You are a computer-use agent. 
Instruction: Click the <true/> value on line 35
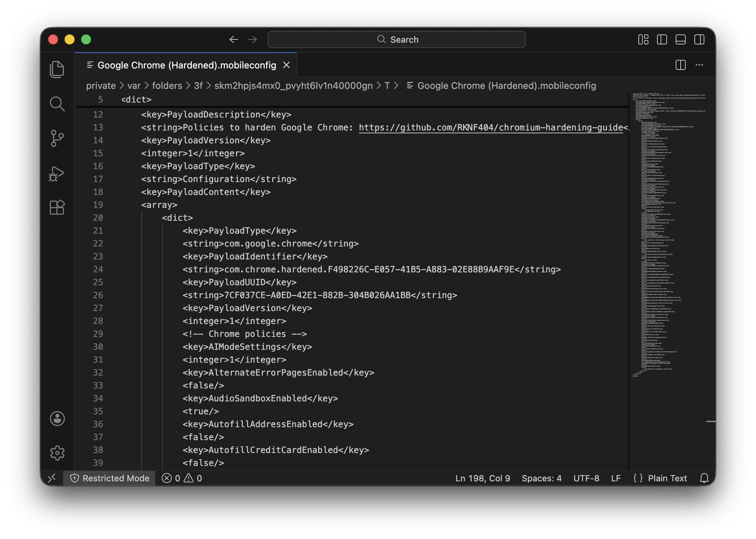[200, 411]
